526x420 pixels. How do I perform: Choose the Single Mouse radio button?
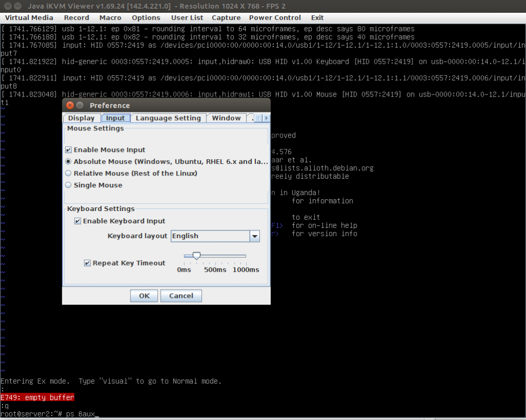pyautogui.click(x=68, y=185)
